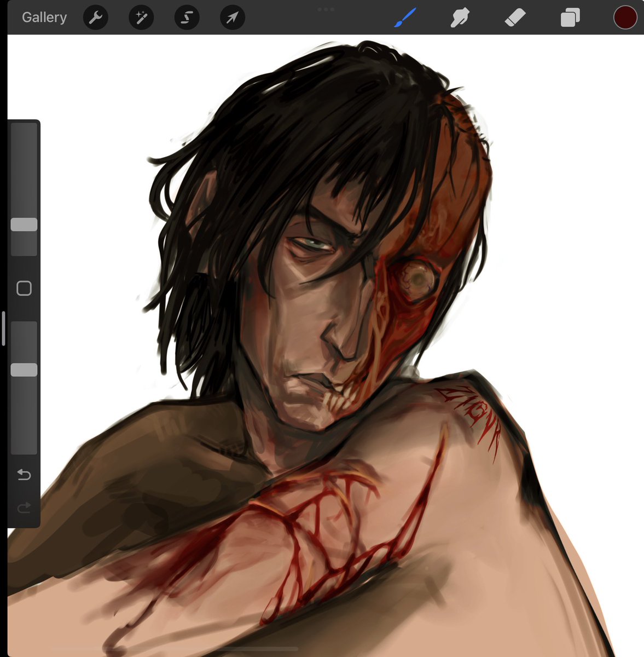Select the Smudge tool
This screenshot has width=644, height=657.
coord(460,18)
